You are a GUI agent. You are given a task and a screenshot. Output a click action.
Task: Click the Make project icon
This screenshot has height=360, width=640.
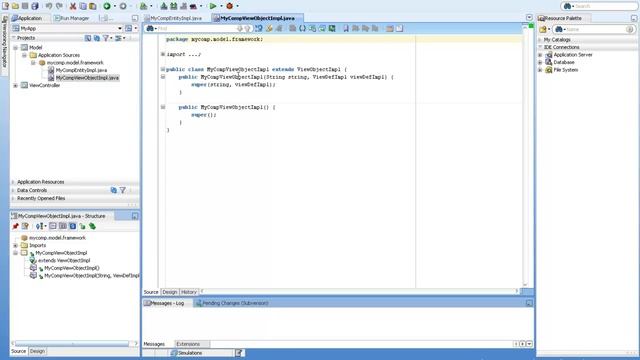[164, 6]
